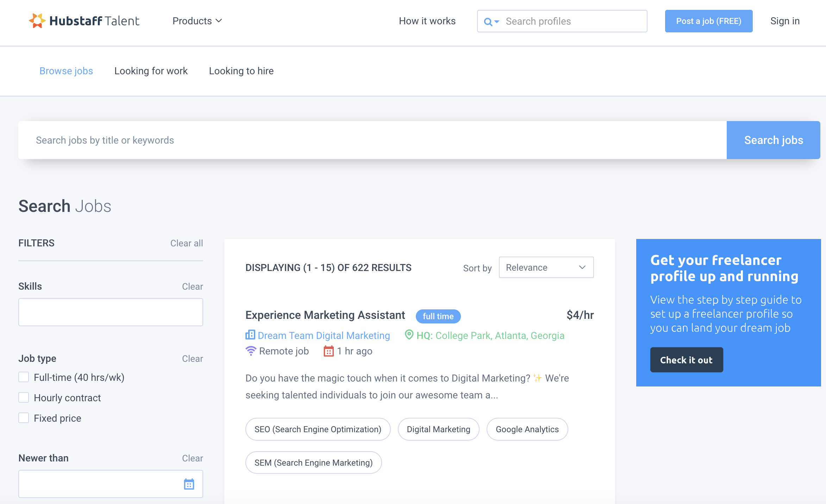The height and width of the screenshot is (504, 826).
Task: Expand the Products dropdown menu
Action: pyautogui.click(x=197, y=21)
